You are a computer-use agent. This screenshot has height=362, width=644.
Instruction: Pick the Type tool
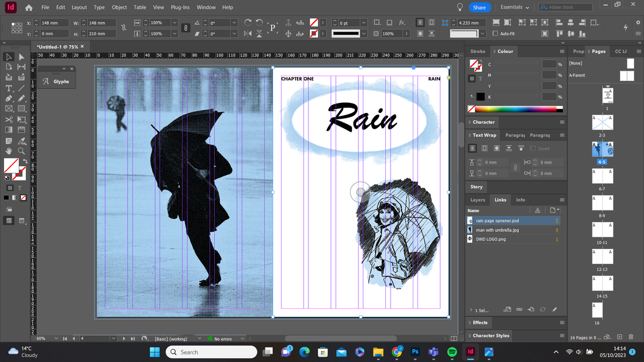click(x=9, y=88)
